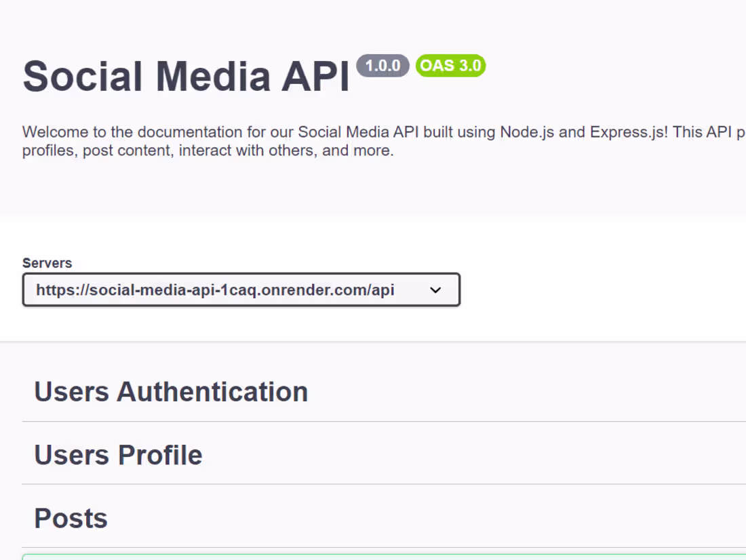Click the gray 1.0.0 pill icon
This screenshot has height=560, width=746.
coord(382,66)
